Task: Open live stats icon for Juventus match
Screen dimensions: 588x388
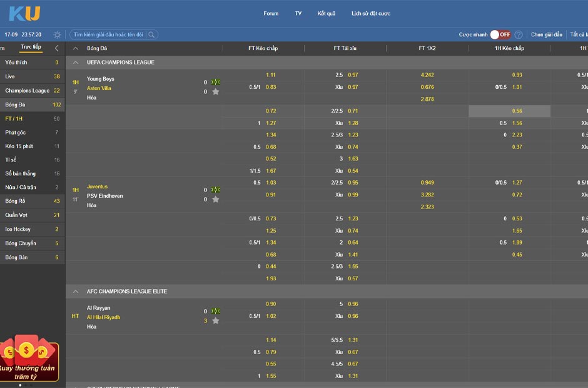Action: click(x=216, y=190)
